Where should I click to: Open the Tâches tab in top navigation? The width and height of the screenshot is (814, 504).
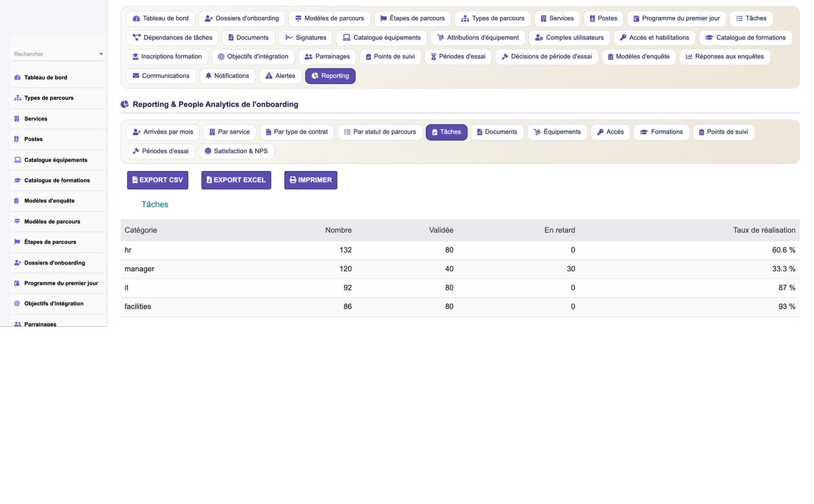click(x=752, y=18)
